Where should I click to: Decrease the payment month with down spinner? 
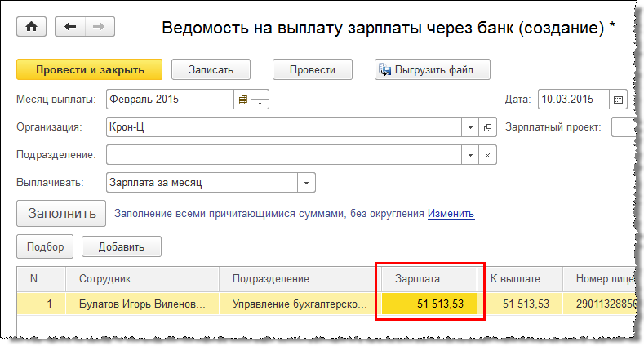(x=260, y=104)
